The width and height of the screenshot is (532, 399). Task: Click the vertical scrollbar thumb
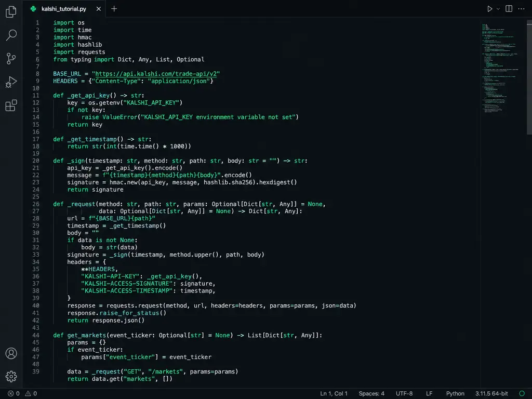(529, 77)
